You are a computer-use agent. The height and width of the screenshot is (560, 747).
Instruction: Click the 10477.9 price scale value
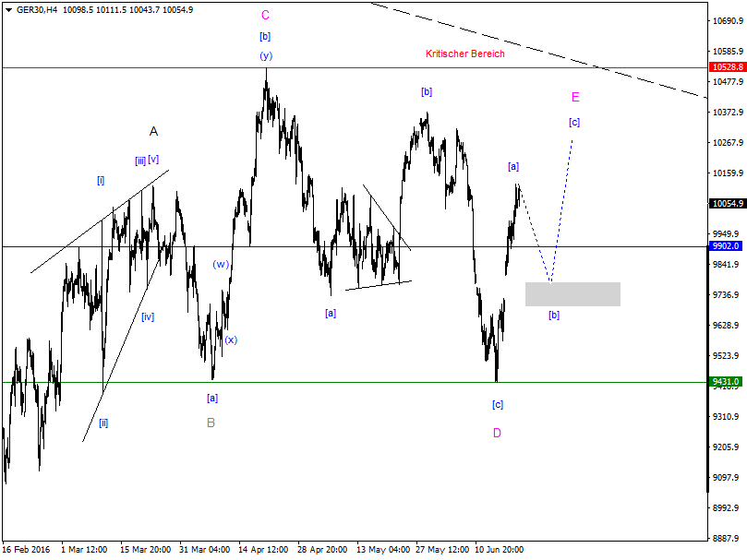point(728,82)
